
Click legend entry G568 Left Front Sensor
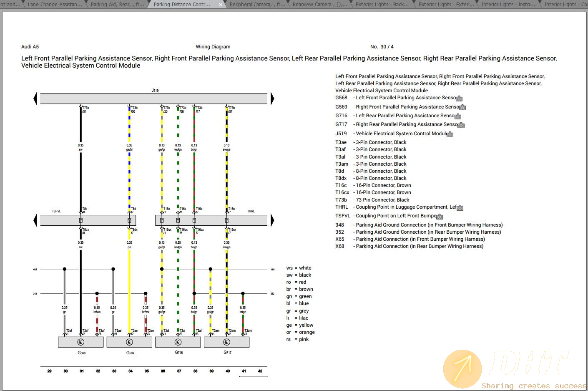tap(396, 98)
